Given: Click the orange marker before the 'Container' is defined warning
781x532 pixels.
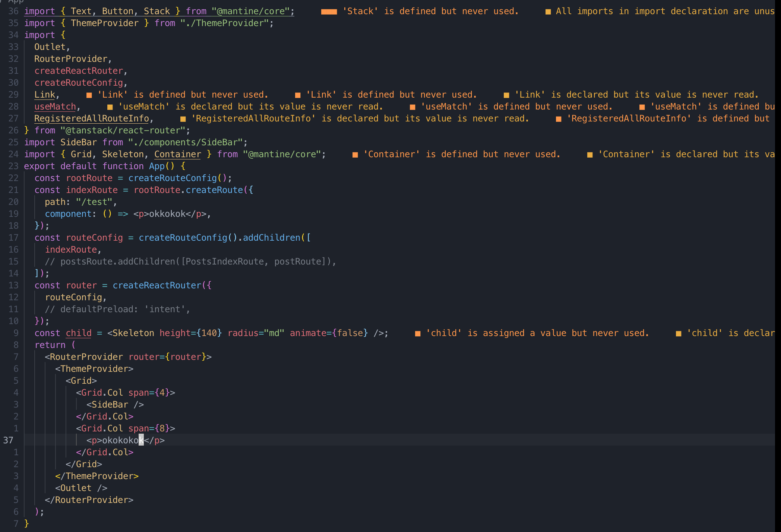Looking at the screenshot, I should coord(355,155).
